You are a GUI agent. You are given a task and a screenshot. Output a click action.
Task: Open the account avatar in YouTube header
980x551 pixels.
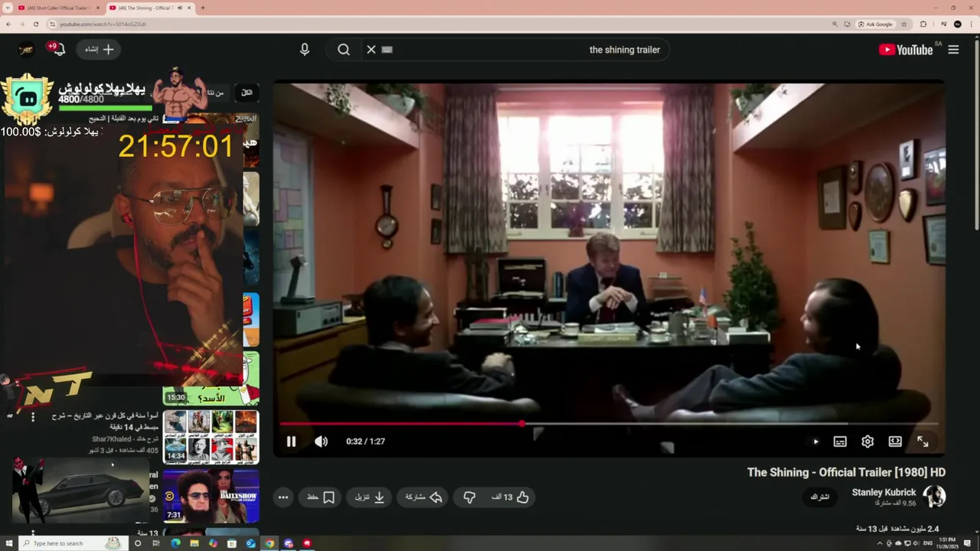point(26,49)
